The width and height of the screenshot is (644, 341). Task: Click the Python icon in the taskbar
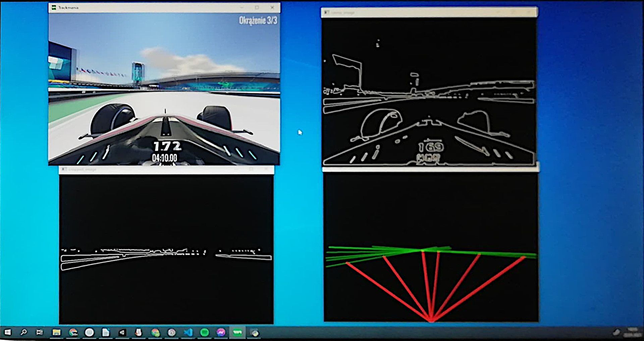pos(255,332)
